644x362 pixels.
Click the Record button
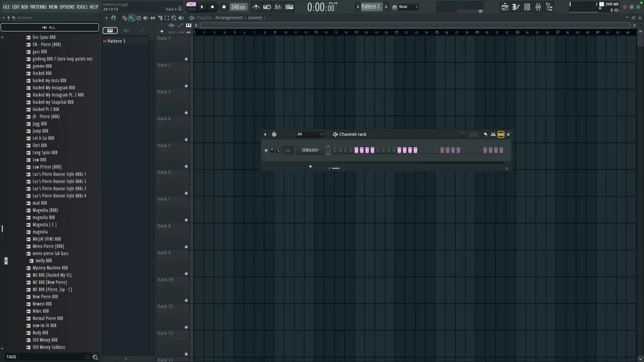pyautogui.click(x=224, y=7)
